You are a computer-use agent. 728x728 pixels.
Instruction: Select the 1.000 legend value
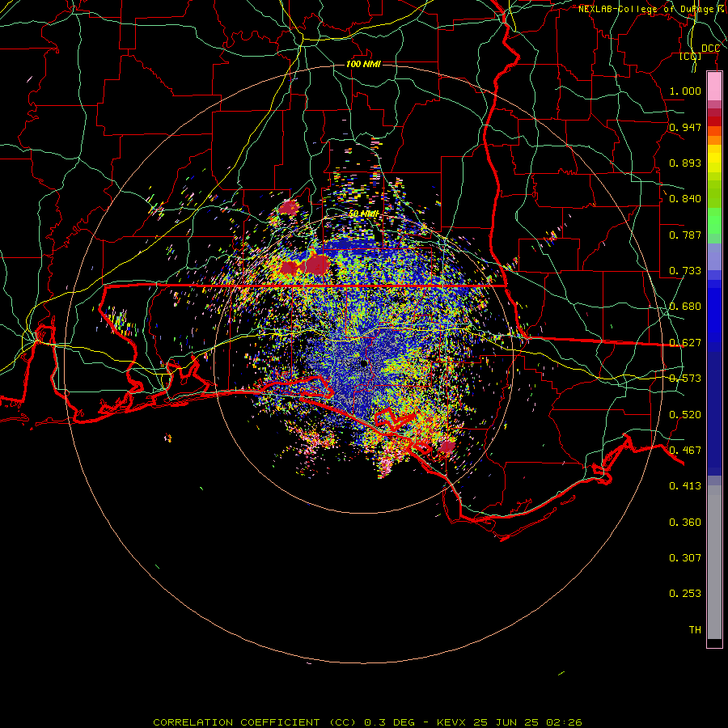685,91
